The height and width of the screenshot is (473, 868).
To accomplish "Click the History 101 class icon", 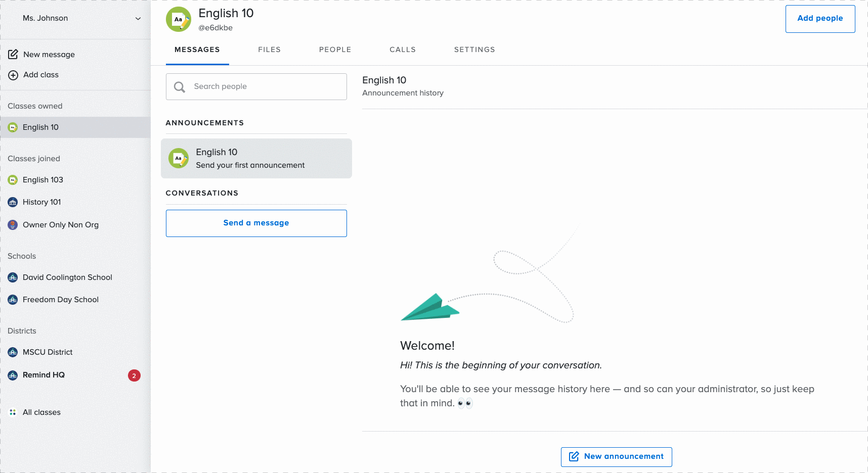I will click(x=13, y=202).
